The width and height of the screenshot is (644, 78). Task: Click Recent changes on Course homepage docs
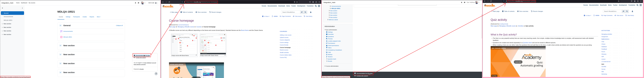point(215,12)
